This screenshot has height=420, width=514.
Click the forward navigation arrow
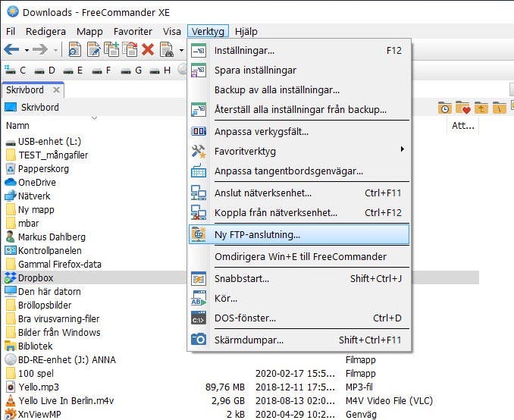40,50
